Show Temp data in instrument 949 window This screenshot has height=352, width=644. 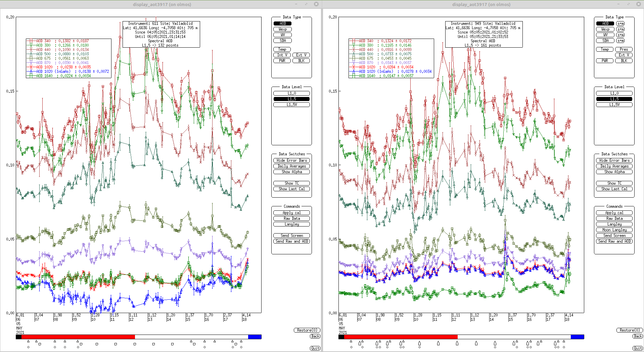click(605, 49)
